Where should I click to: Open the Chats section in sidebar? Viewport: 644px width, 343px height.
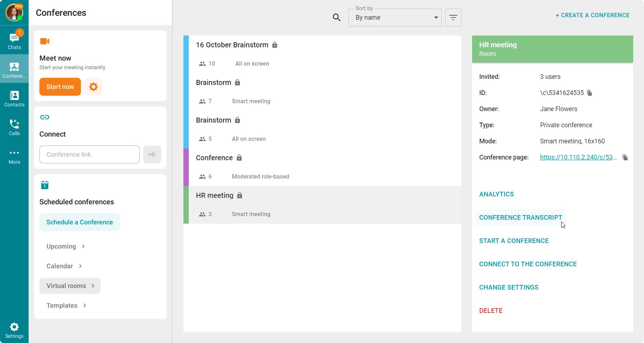coord(14,41)
